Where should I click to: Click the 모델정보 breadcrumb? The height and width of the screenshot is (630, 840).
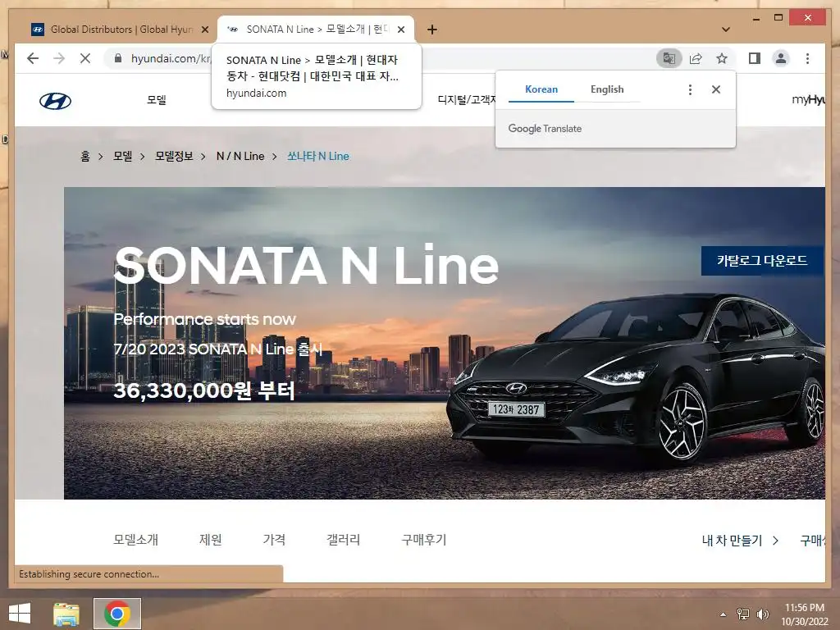point(174,157)
